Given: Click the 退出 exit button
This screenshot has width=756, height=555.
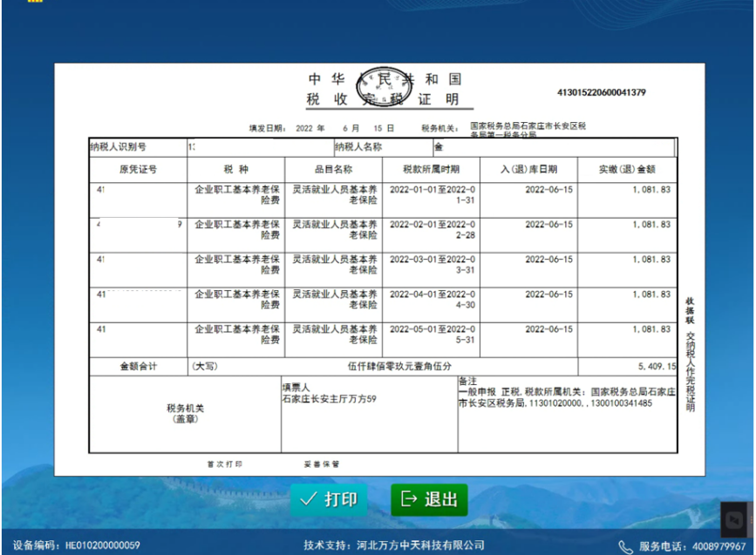Looking at the screenshot, I should point(429,499).
